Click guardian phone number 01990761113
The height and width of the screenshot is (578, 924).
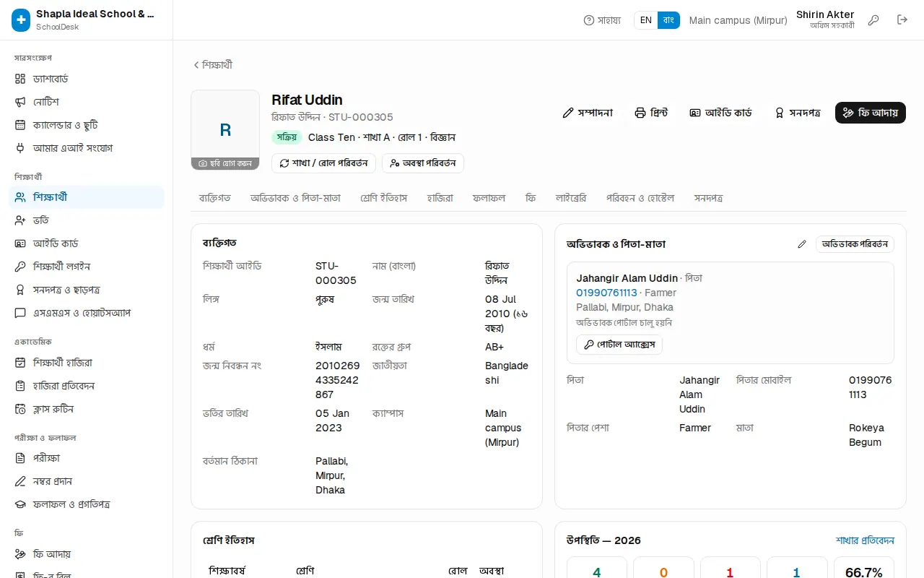(606, 293)
